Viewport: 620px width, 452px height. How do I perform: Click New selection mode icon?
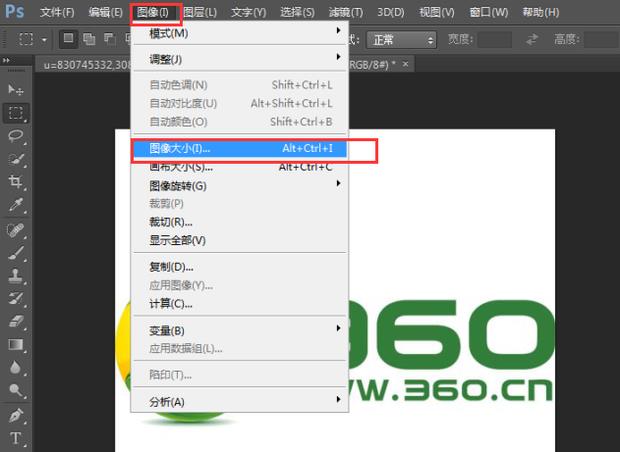[x=68, y=39]
